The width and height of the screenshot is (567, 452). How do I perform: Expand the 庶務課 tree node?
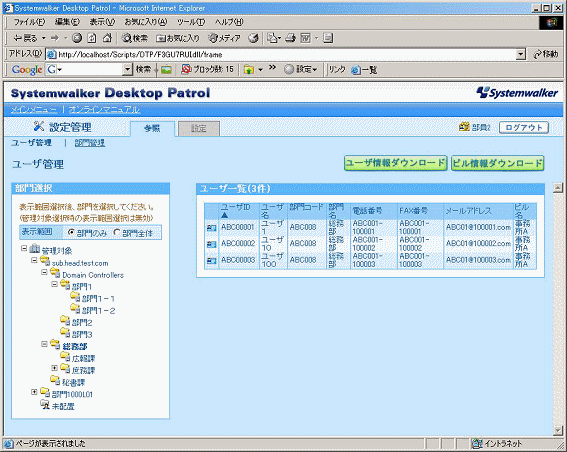click(x=55, y=368)
